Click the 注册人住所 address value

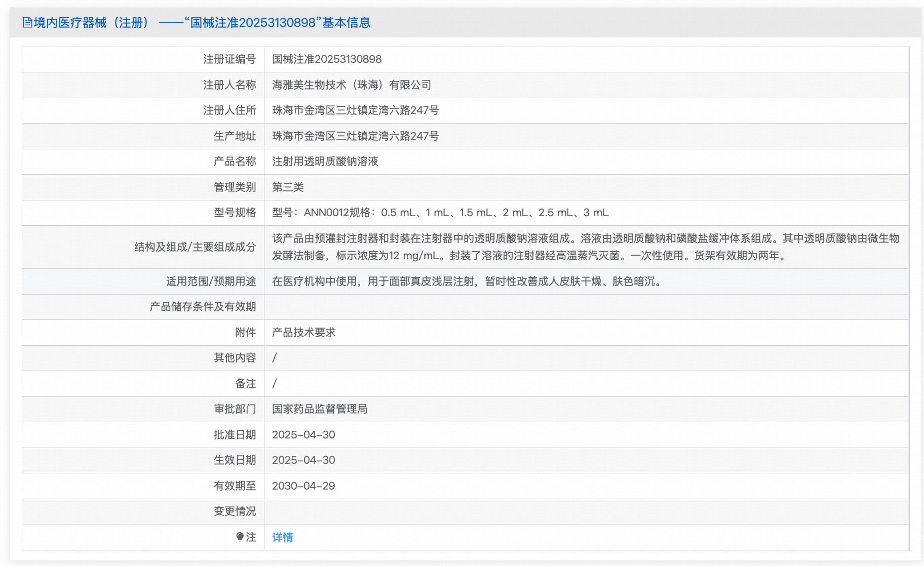tap(355, 110)
